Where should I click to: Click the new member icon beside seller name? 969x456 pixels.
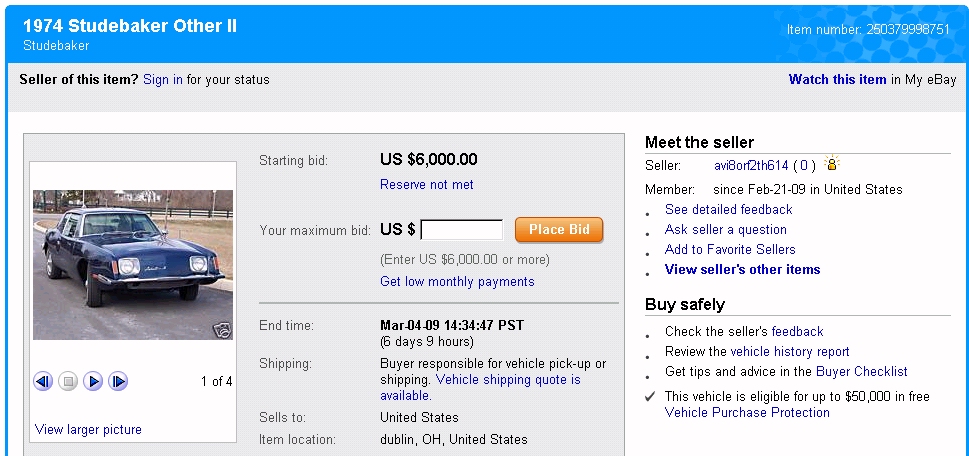click(x=832, y=164)
